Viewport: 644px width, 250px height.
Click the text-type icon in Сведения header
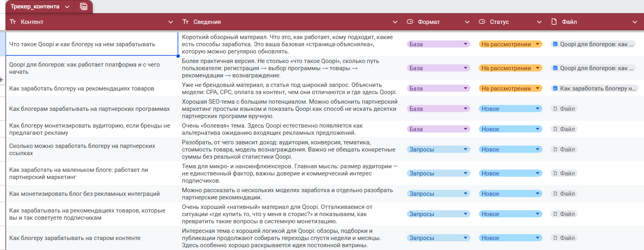185,22
